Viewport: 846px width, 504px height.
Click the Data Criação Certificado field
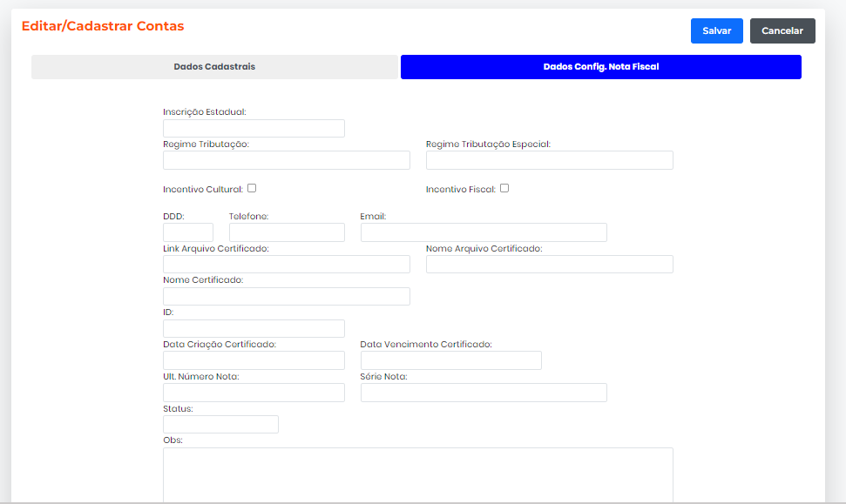[254, 360]
